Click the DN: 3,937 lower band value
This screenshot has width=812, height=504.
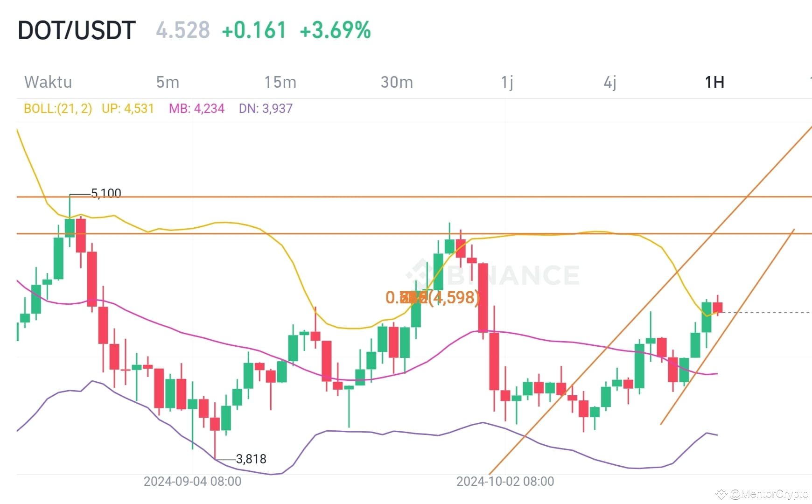[x=266, y=108]
